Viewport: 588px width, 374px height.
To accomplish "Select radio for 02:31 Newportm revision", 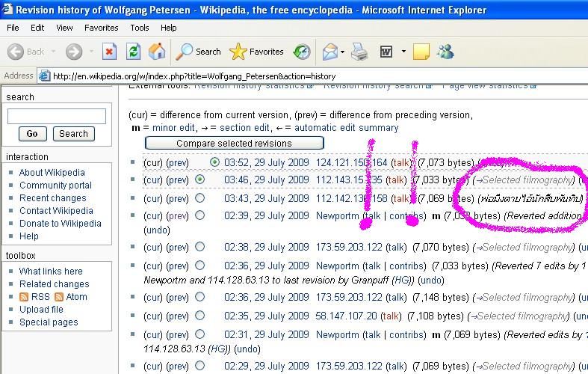I will [200, 334].
